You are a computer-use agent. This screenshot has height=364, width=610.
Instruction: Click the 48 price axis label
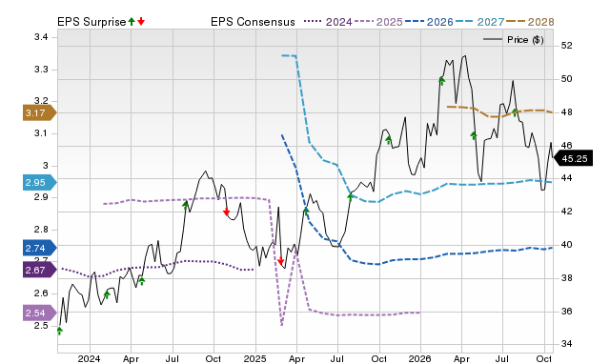click(567, 112)
